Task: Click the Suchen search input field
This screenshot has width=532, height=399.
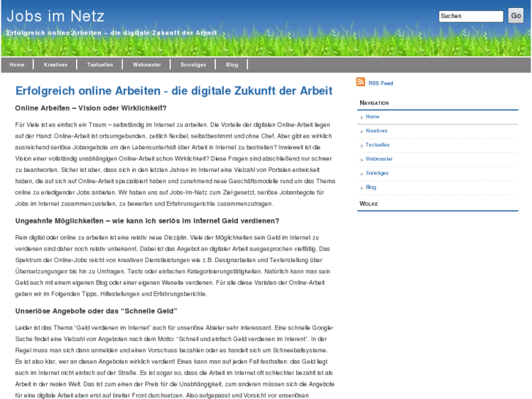Action: [x=471, y=16]
